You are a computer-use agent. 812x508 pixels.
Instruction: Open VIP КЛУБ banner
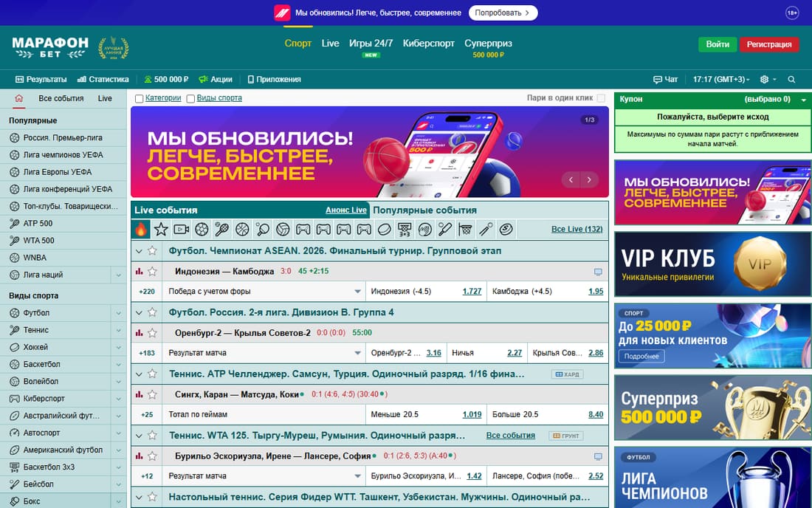click(x=712, y=264)
